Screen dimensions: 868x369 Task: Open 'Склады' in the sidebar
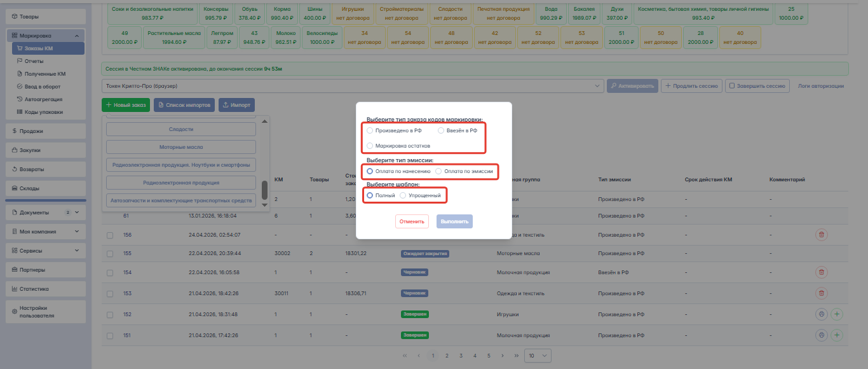coord(46,188)
